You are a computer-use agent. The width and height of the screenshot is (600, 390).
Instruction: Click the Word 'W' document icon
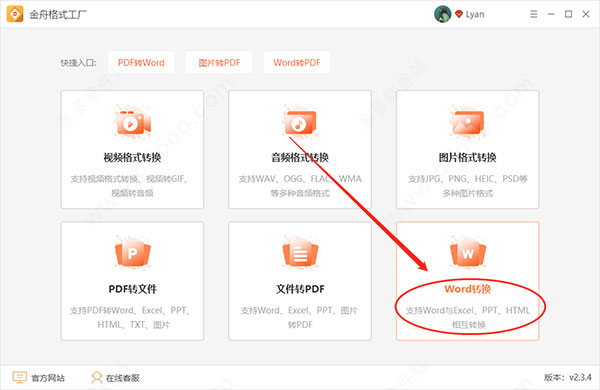468,253
